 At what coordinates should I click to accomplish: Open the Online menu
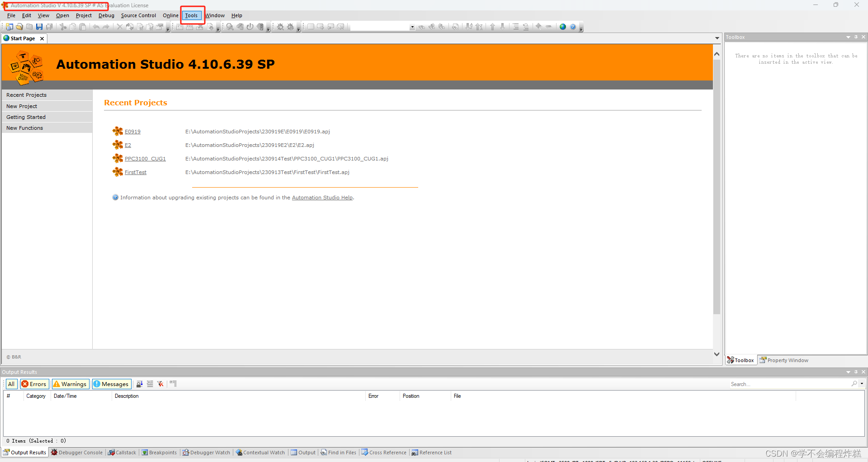170,15
